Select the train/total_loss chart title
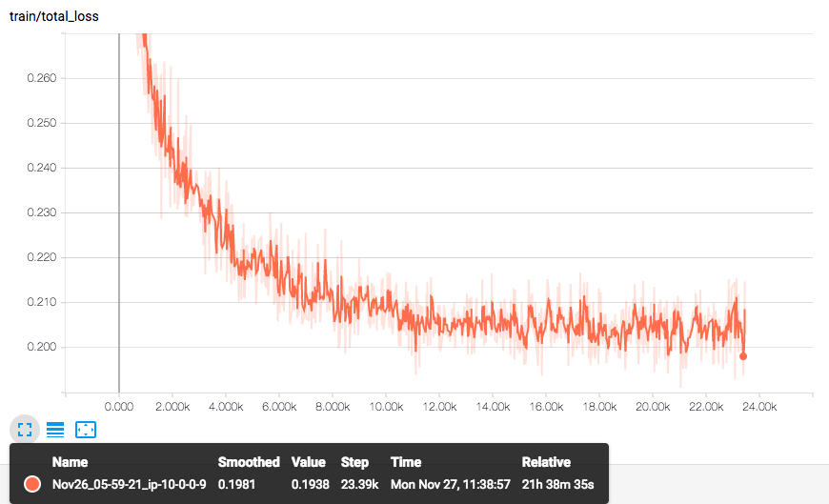The image size is (829, 504). (54, 16)
